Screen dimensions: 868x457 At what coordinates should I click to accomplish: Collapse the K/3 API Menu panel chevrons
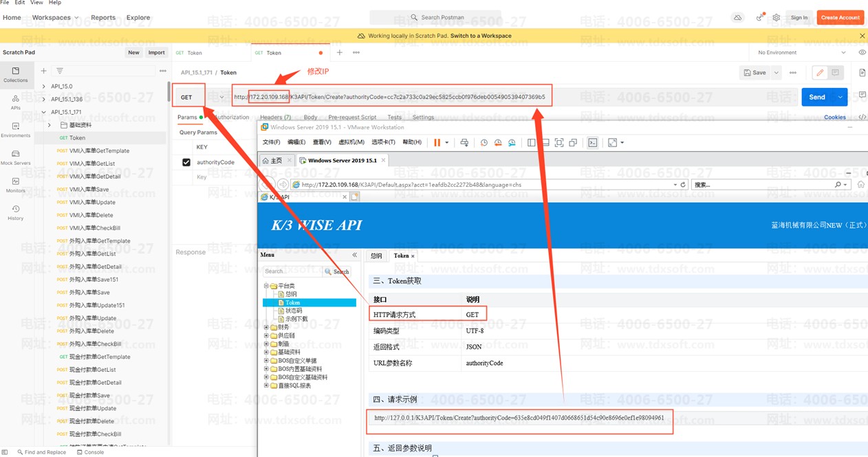[355, 255]
